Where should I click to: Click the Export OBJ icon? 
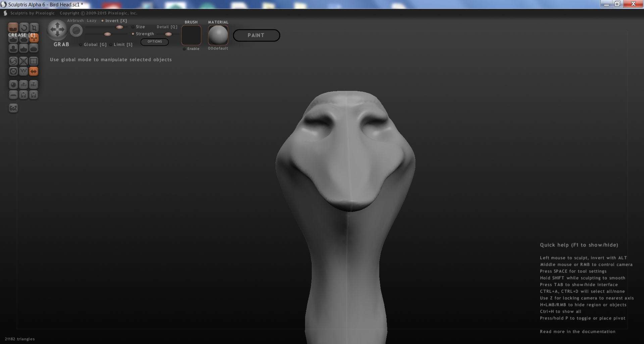[x=34, y=84]
